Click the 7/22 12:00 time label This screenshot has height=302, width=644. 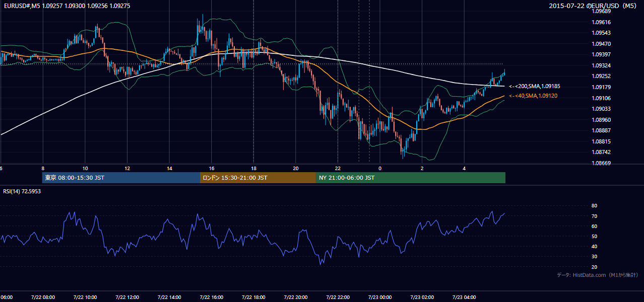(x=127, y=297)
